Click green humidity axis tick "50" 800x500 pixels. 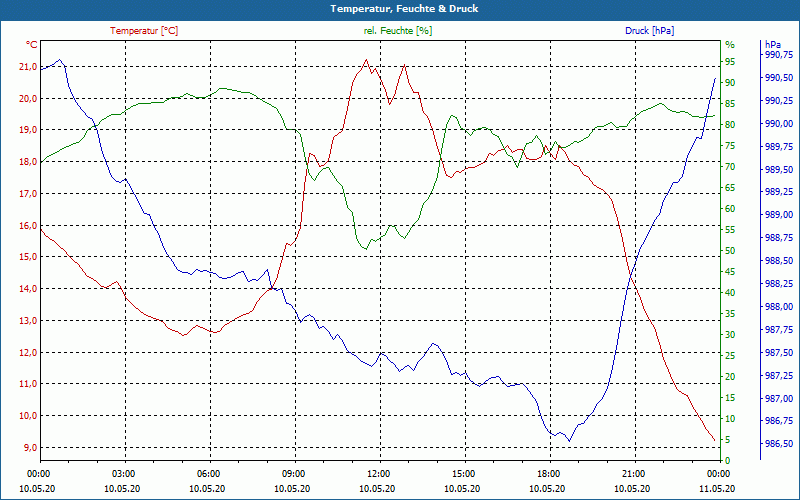(x=730, y=251)
